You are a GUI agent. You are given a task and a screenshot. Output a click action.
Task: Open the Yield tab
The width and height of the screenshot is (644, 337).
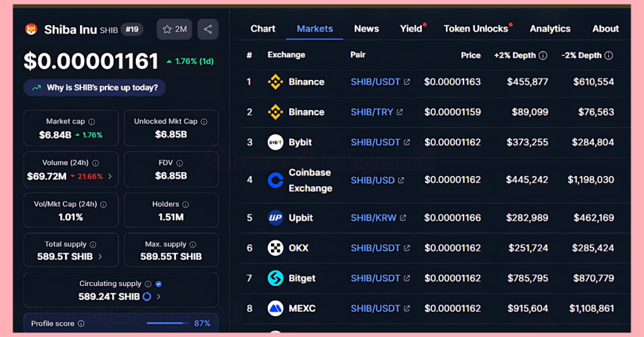point(411,29)
